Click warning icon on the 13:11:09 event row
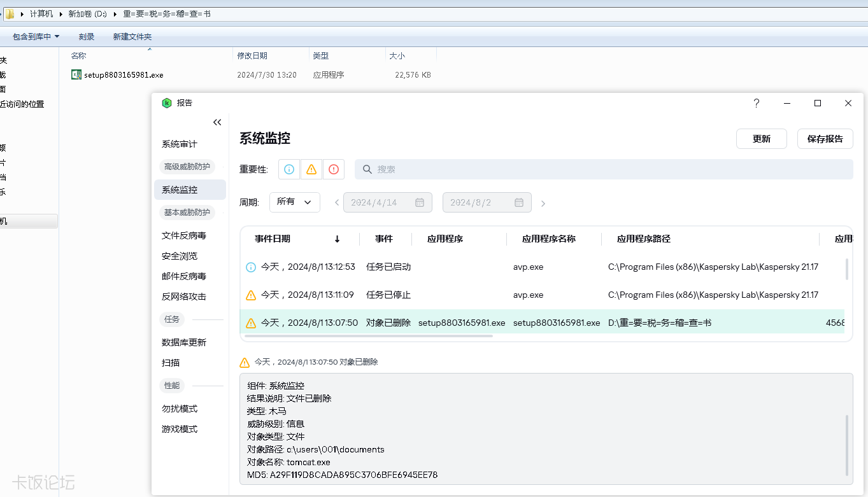Viewport: 868px width, 497px height. pyautogui.click(x=251, y=295)
